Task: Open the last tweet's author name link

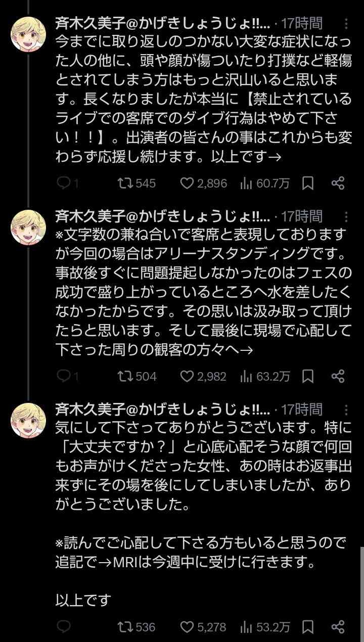Action: (162, 409)
